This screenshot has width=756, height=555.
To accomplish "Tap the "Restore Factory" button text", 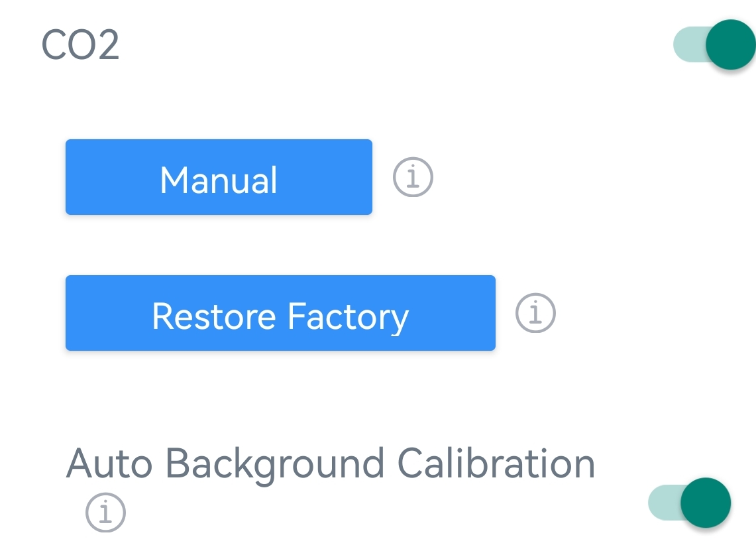I will [280, 316].
